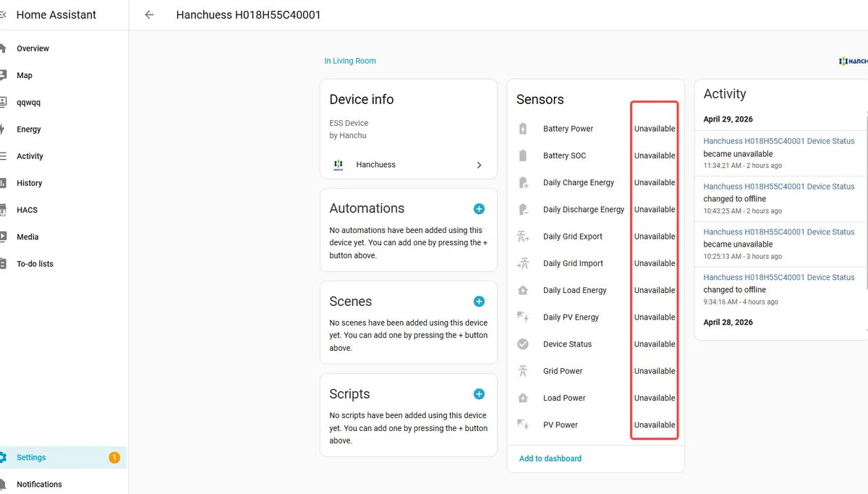Click the Daily PV Energy icon

tap(523, 318)
